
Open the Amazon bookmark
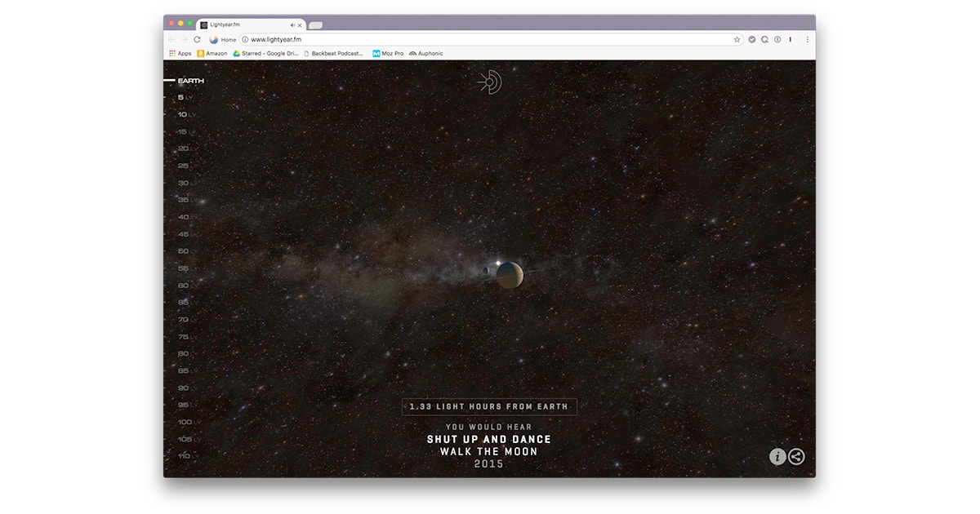pyautogui.click(x=212, y=53)
